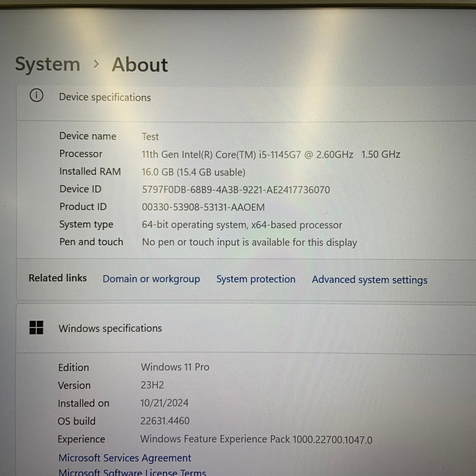The width and height of the screenshot is (476, 476).
Task: Click the Product ID label
Action: tap(83, 207)
